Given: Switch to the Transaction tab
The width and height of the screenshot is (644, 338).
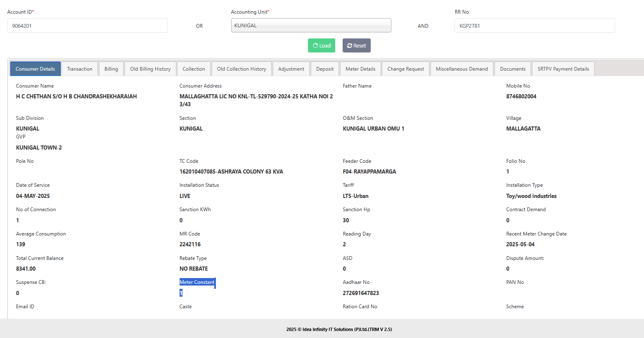Looking at the screenshot, I should 80,69.
